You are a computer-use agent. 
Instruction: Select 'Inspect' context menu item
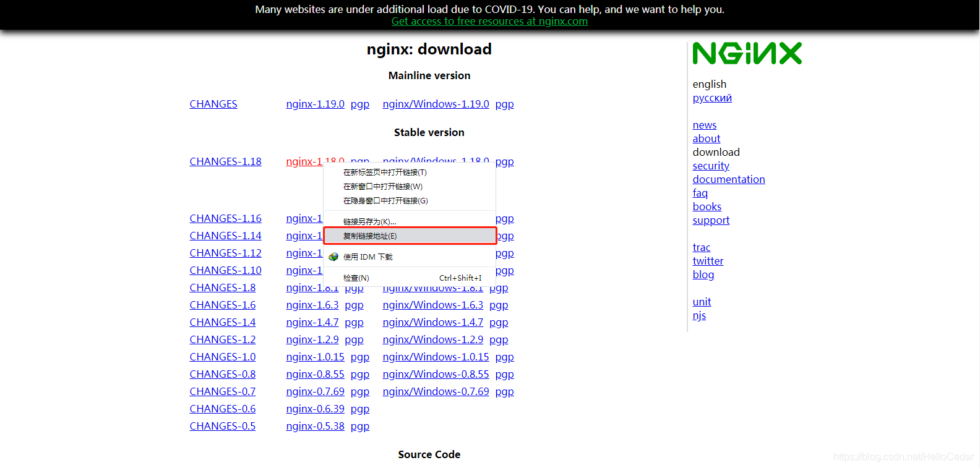pyautogui.click(x=410, y=278)
